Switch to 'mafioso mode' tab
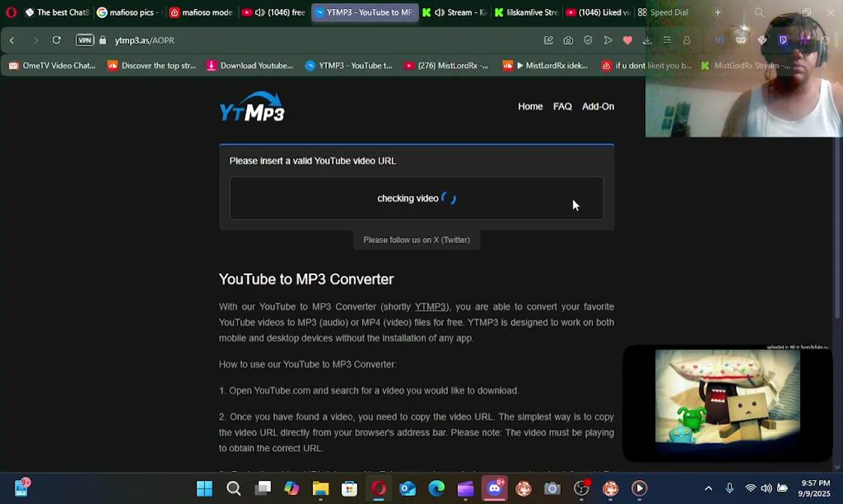The width and height of the screenshot is (843, 504). pyautogui.click(x=201, y=13)
